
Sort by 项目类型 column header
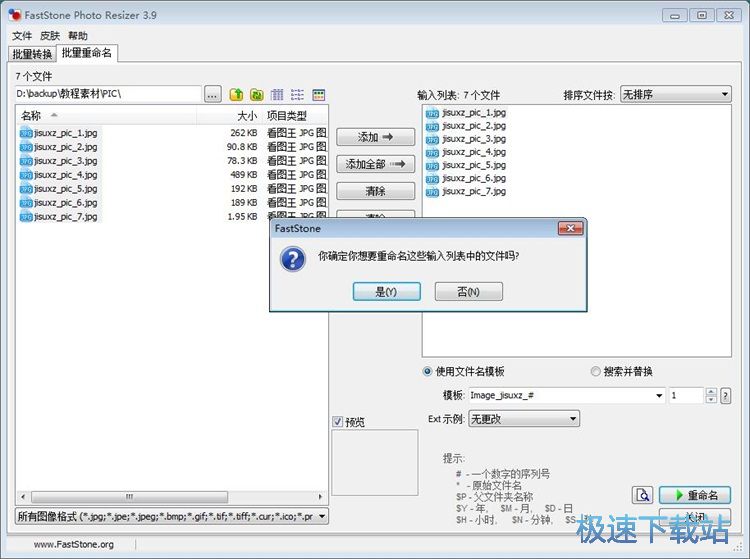coord(294,115)
